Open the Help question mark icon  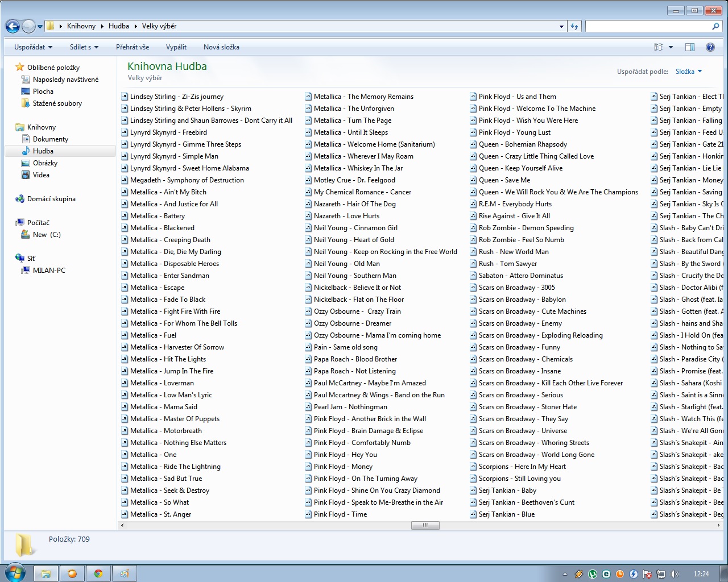(710, 47)
